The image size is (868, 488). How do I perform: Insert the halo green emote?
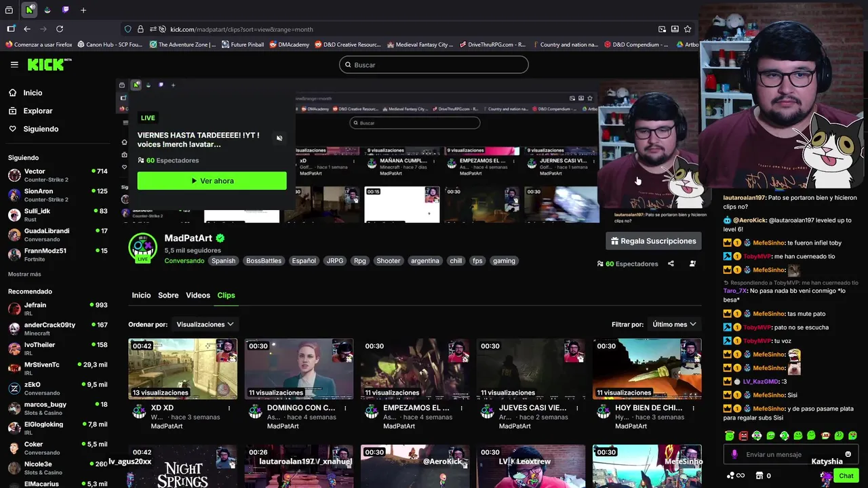point(729,436)
